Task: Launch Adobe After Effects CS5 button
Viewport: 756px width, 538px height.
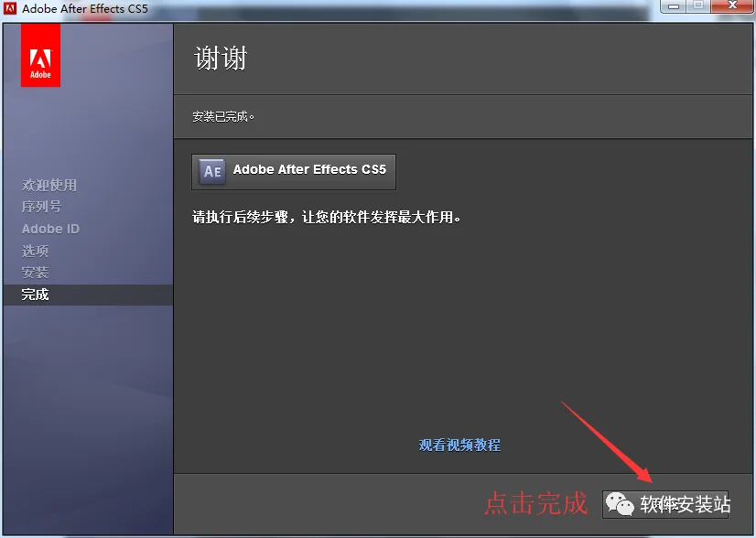Action: 294,172
